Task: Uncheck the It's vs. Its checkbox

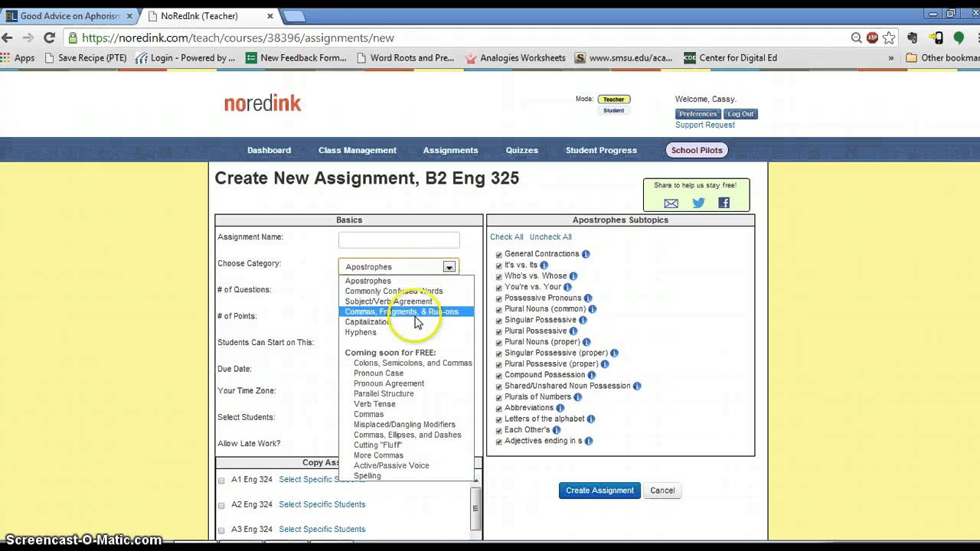Action: click(498, 266)
